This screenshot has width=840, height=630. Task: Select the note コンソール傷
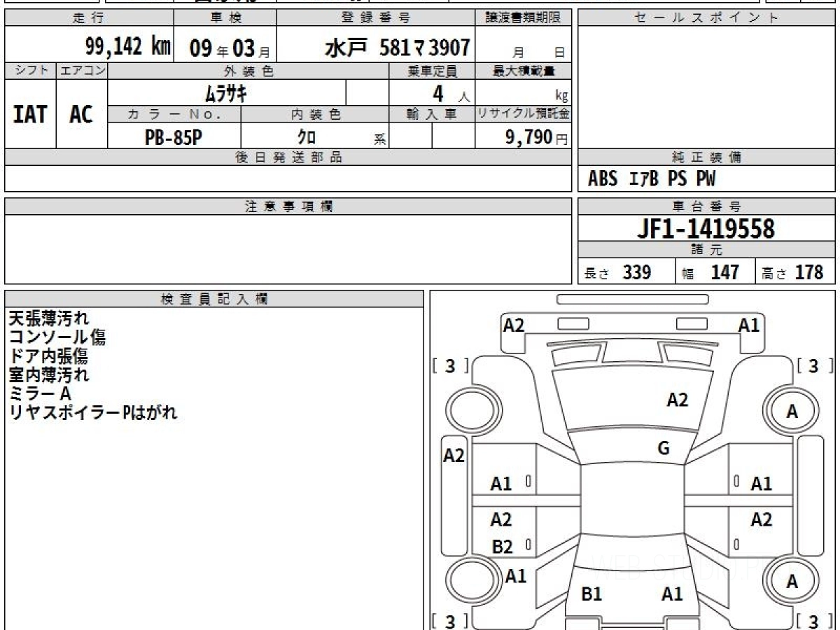57,337
